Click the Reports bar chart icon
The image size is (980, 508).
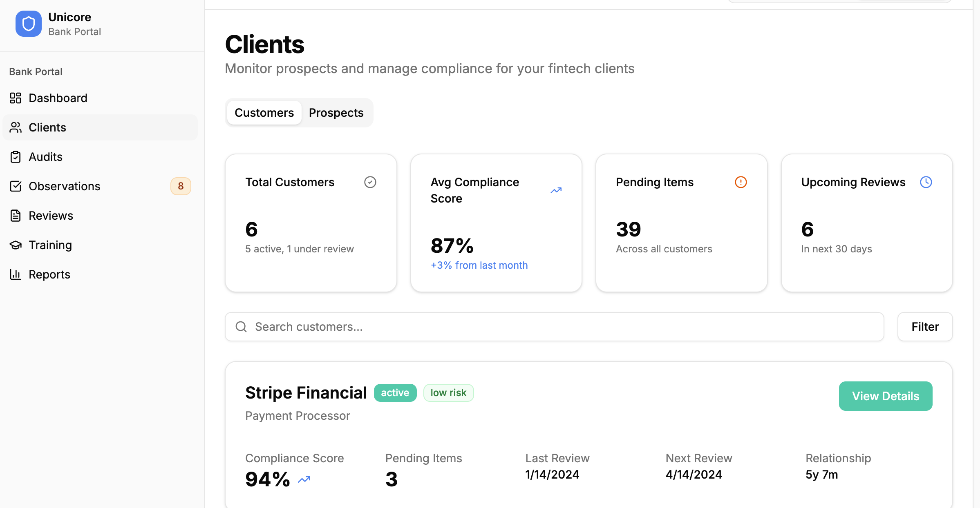pyautogui.click(x=16, y=274)
